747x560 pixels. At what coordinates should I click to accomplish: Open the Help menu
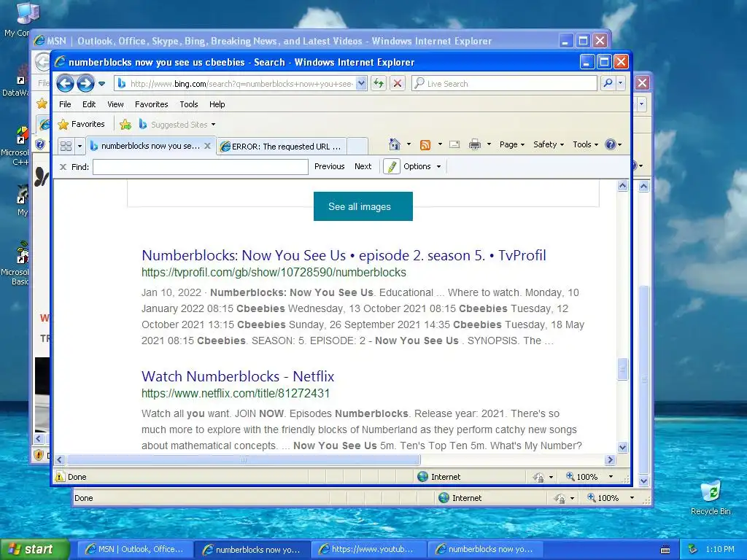(x=217, y=104)
